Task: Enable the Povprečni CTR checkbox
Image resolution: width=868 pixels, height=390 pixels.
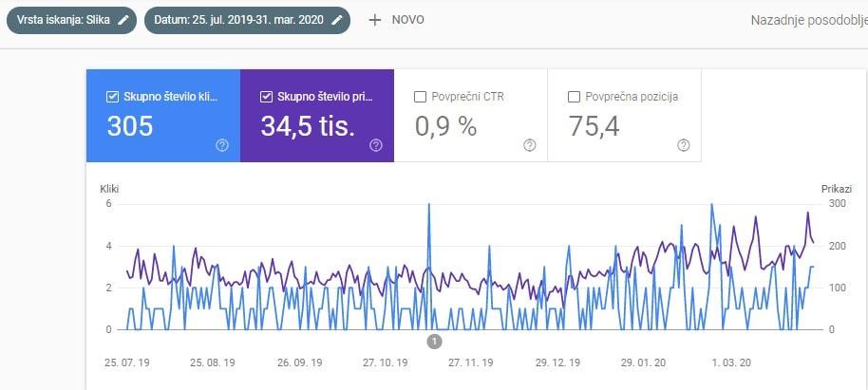Action: tap(420, 97)
